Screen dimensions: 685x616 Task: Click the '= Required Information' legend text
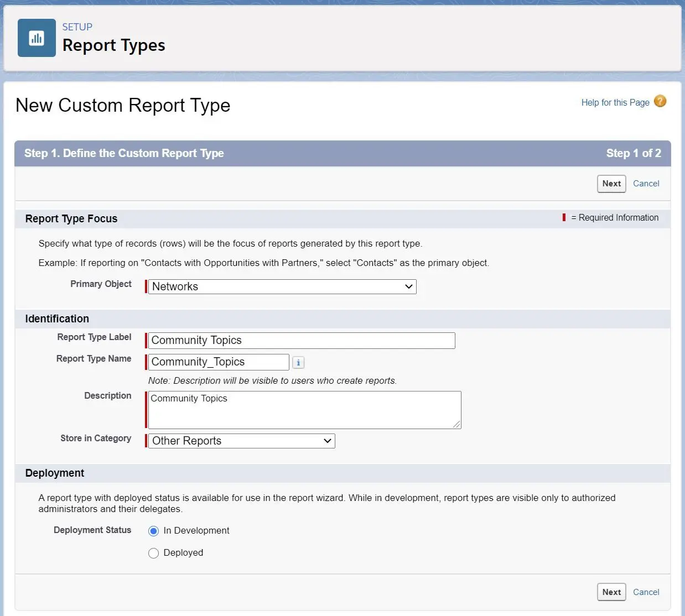615,217
